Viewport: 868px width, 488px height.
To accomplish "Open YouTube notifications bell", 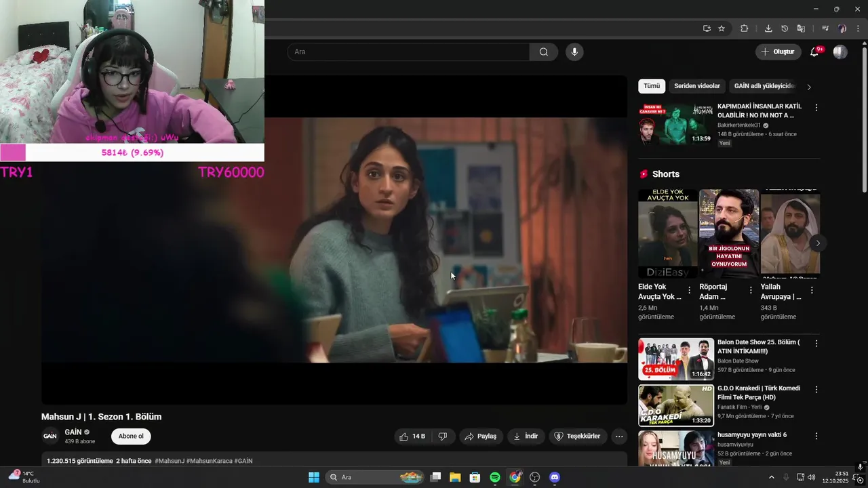I will (814, 52).
